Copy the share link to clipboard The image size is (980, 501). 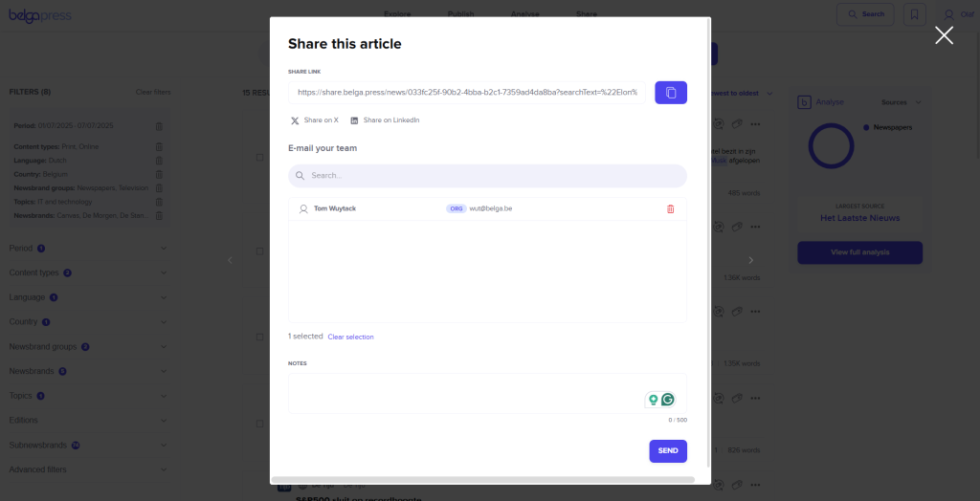point(670,92)
